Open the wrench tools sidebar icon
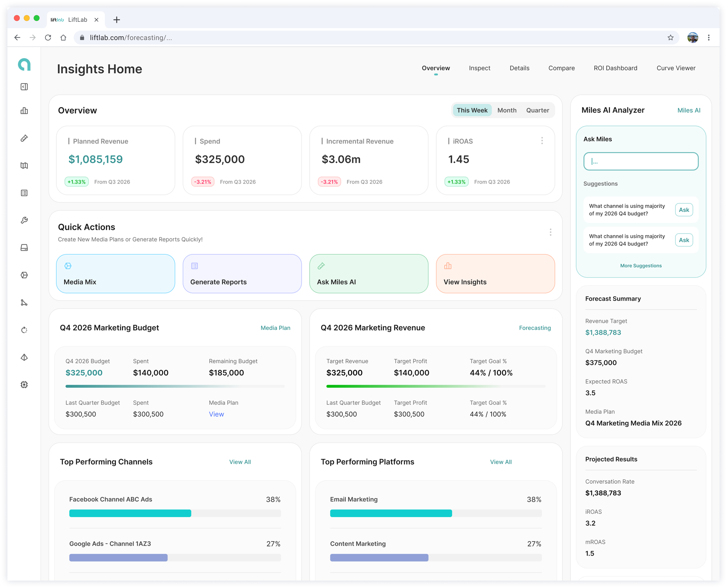Screen dimensions: 727x588 24,220
